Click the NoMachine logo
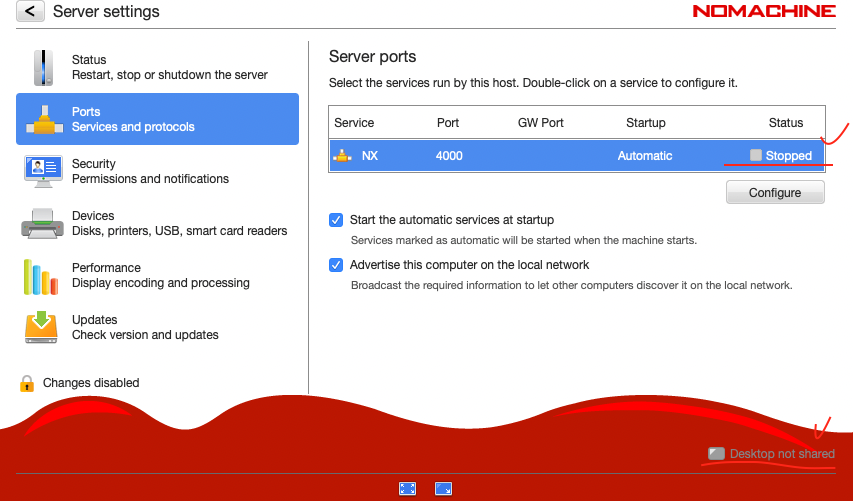This screenshot has height=501, width=853. coord(764,11)
